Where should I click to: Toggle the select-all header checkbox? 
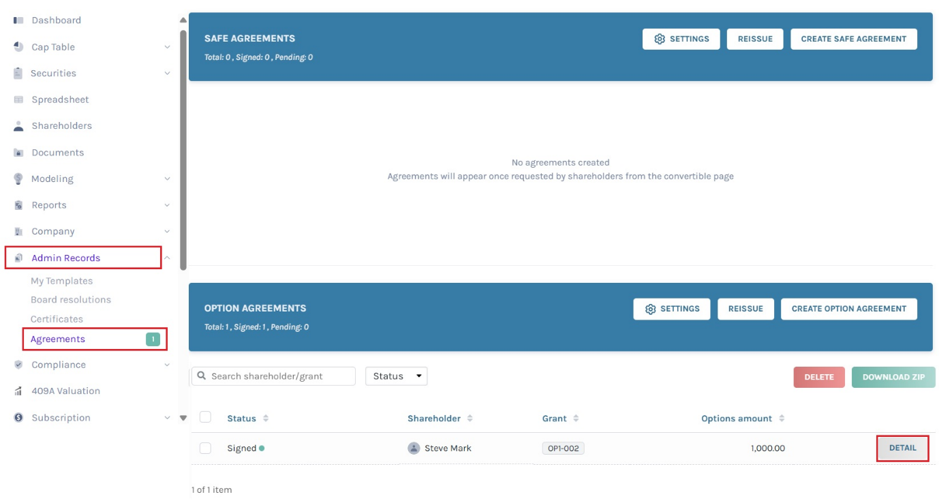pos(205,417)
